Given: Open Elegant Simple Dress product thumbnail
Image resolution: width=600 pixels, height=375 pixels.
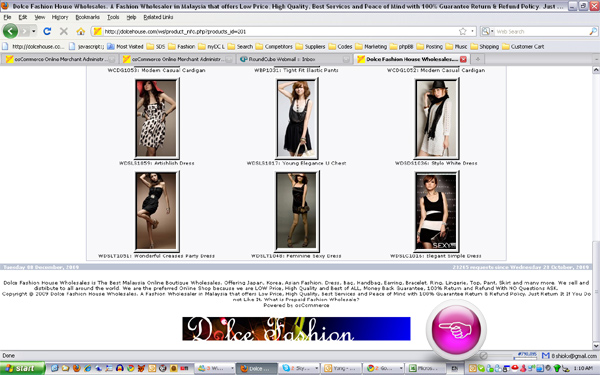Looking at the screenshot, I should [437, 212].
